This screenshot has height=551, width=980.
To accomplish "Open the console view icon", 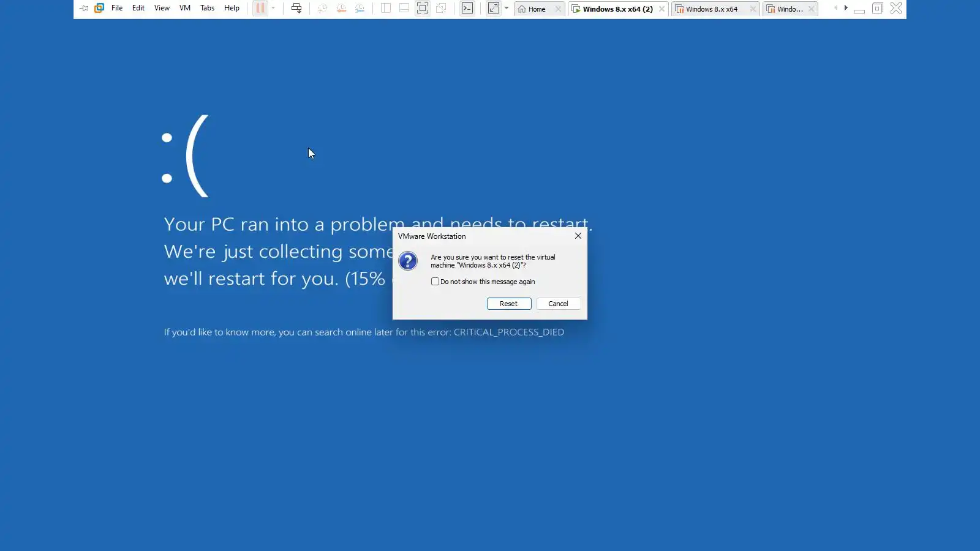I will tap(467, 8).
